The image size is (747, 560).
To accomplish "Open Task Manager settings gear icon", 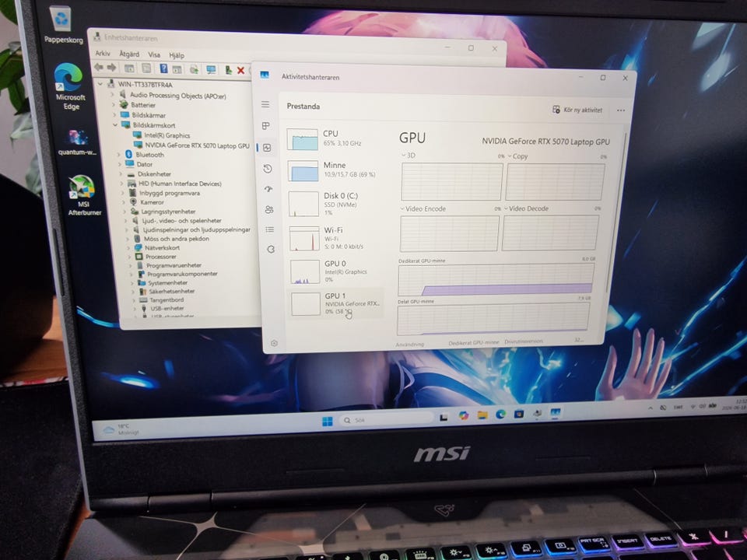I will (274, 343).
